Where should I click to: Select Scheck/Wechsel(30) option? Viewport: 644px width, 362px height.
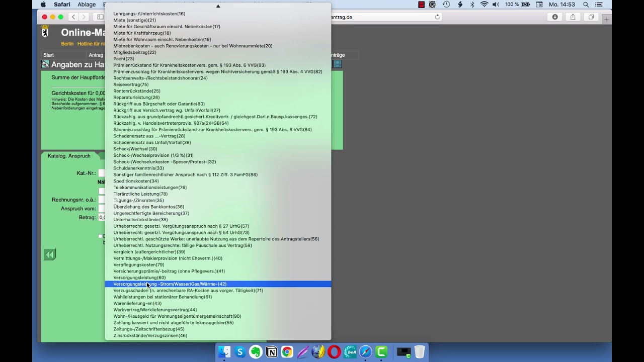pos(218,149)
